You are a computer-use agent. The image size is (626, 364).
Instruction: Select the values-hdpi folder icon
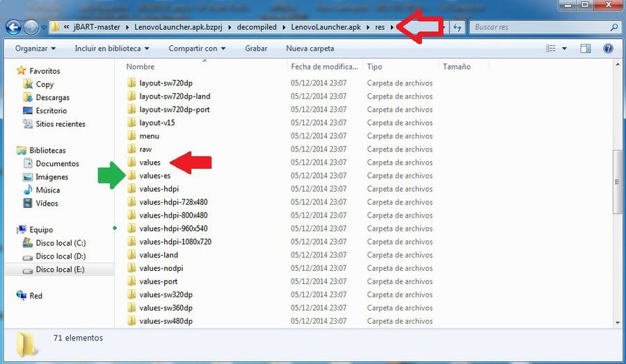131,188
